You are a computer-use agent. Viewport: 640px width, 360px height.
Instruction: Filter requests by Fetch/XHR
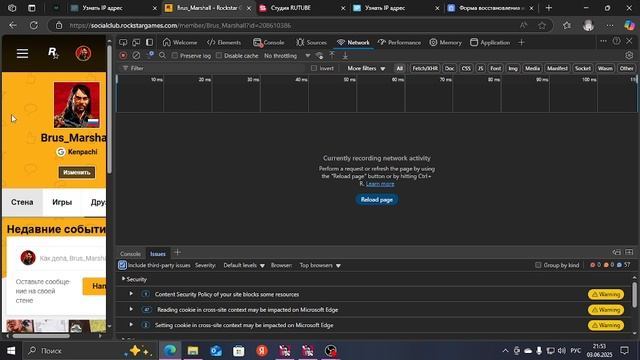[x=424, y=68]
